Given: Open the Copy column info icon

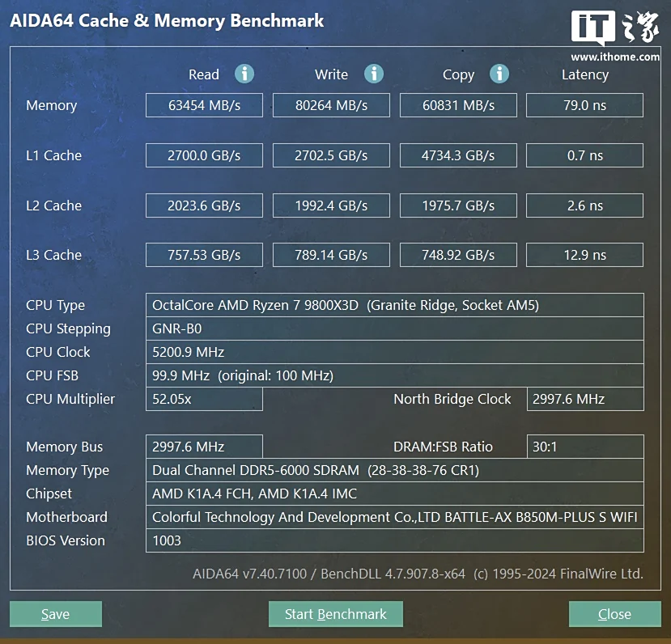Looking at the screenshot, I should point(499,74).
